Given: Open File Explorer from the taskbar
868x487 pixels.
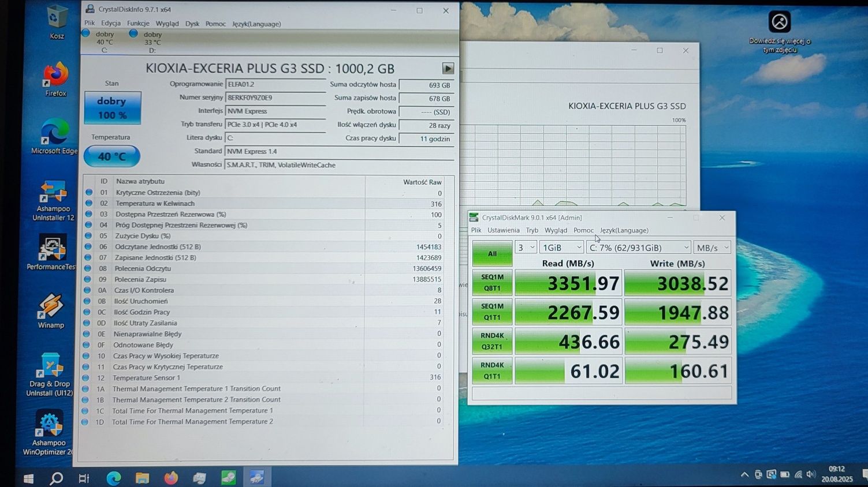Looking at the screenshot, I should (142, 478).
